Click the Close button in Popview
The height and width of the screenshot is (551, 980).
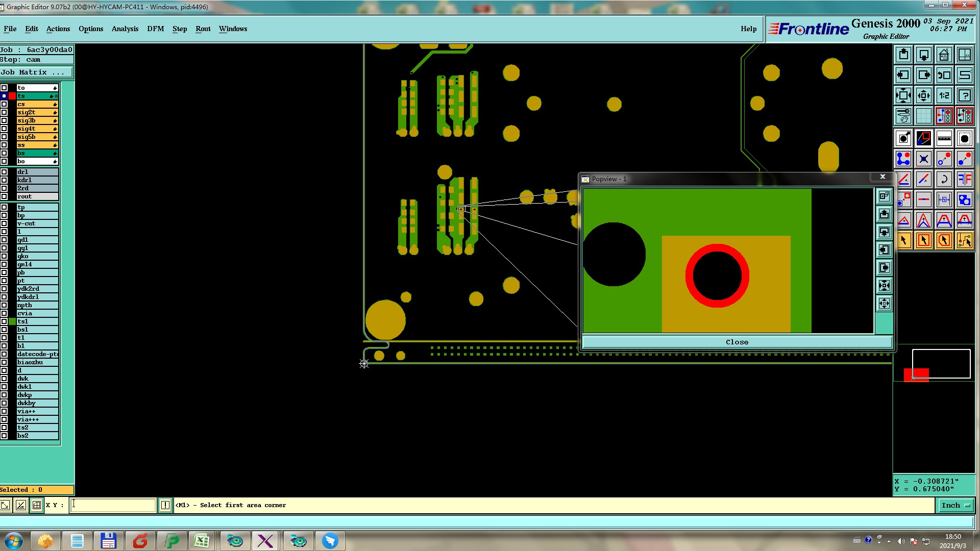tap(737, 342)
